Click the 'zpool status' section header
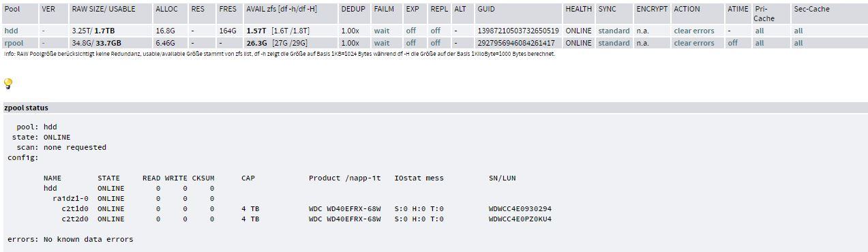Screen dimensions: 868x252 tap(26, 108)
